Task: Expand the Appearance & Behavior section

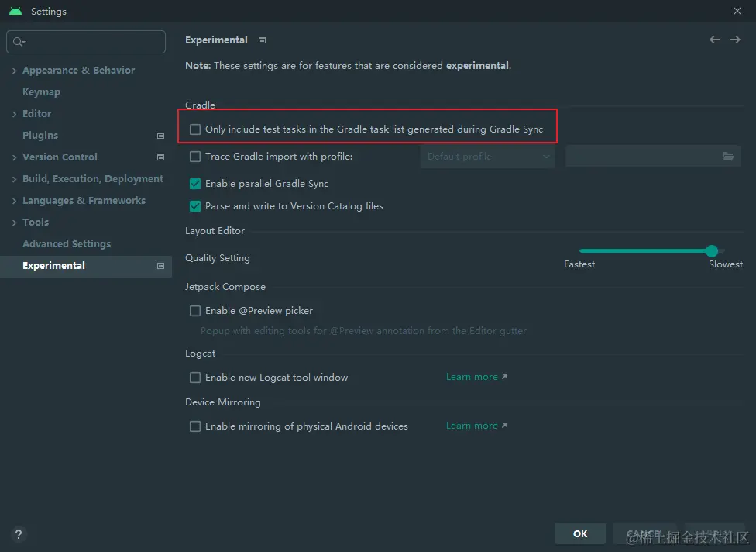Action: [14, 71]
